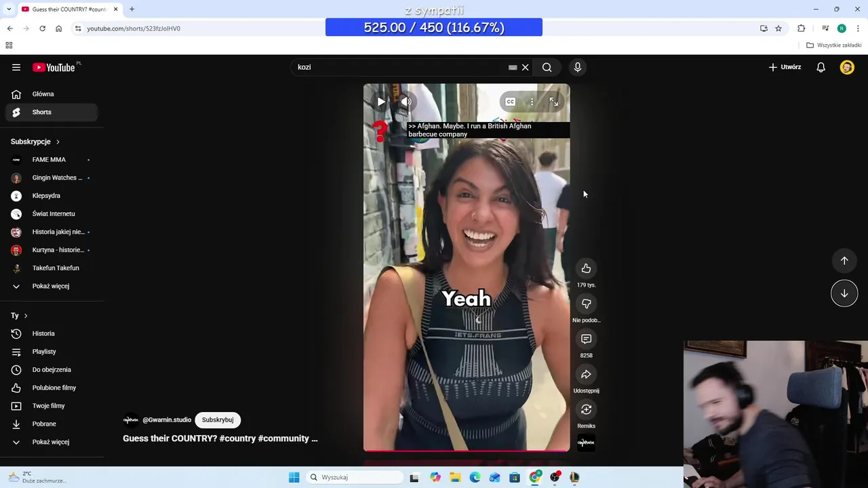Close the Guess their COUNTRY tab
868x488 pixels.
(115, 9)
